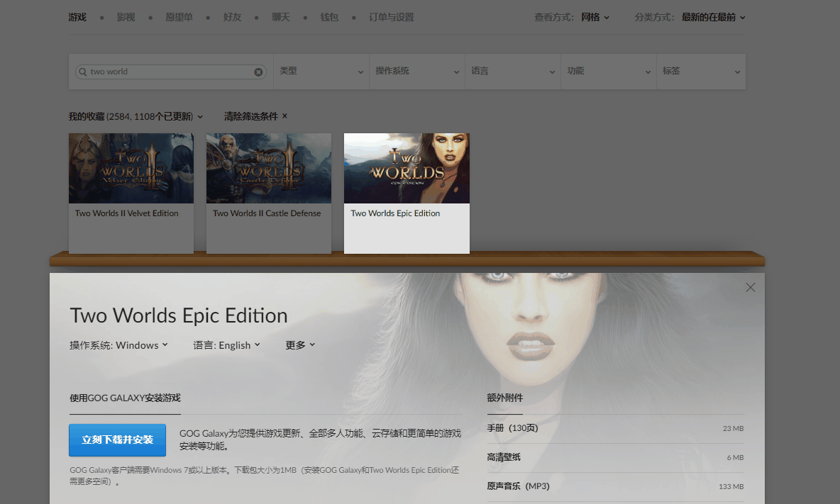Open the 功能 filter dropdown
The image size is (840, 504).
[x=609, y=71]
